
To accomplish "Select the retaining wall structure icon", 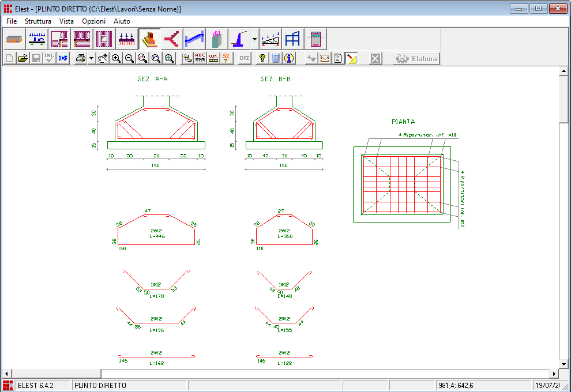I will tap(239, 39).
